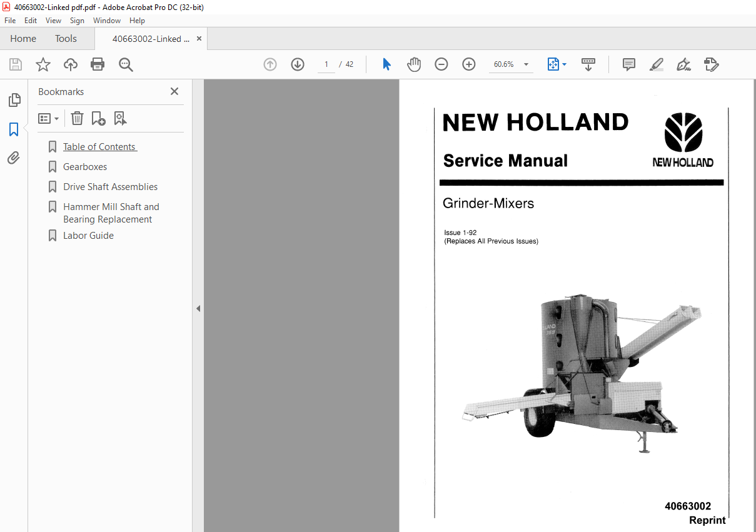Collapse the navigation pane arrow
The image size is (756, 532).
click(x=198, y=308)
